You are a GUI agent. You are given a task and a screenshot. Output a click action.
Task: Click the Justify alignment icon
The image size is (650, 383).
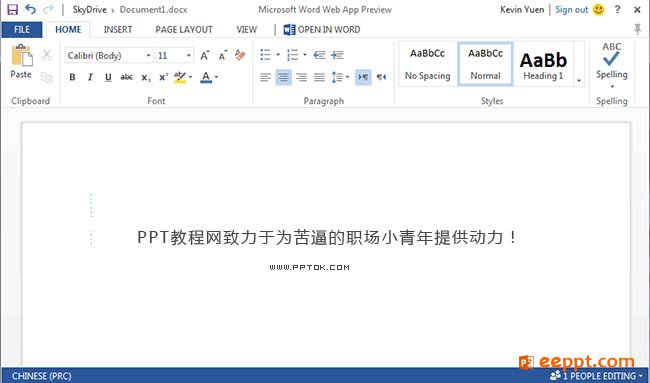[x=319, y=77]
